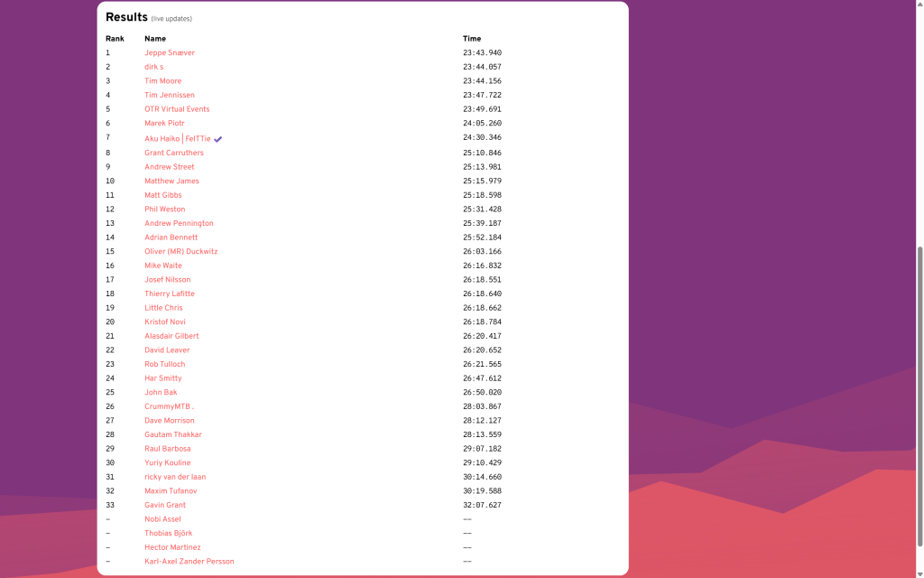Click CrummyMTB . name link
This screenshot has width=924, height=578.
pos(169,406)
